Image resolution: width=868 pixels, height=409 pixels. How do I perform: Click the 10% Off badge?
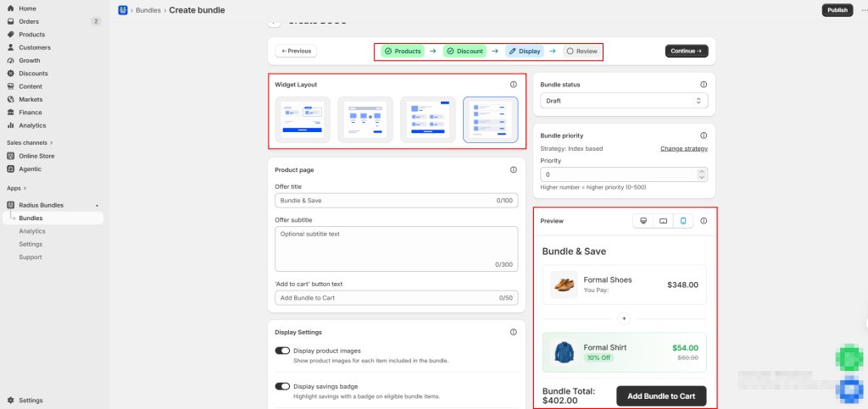pos(598,357)
